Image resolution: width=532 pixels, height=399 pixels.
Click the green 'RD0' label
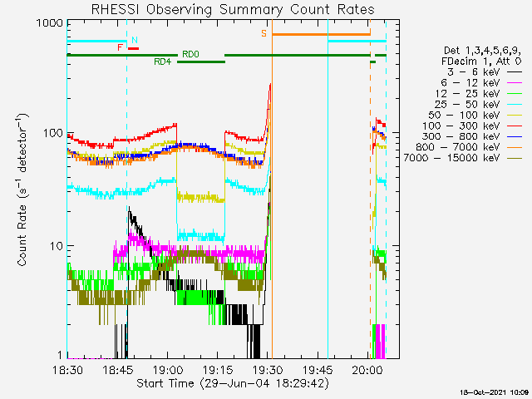(190, 54)
